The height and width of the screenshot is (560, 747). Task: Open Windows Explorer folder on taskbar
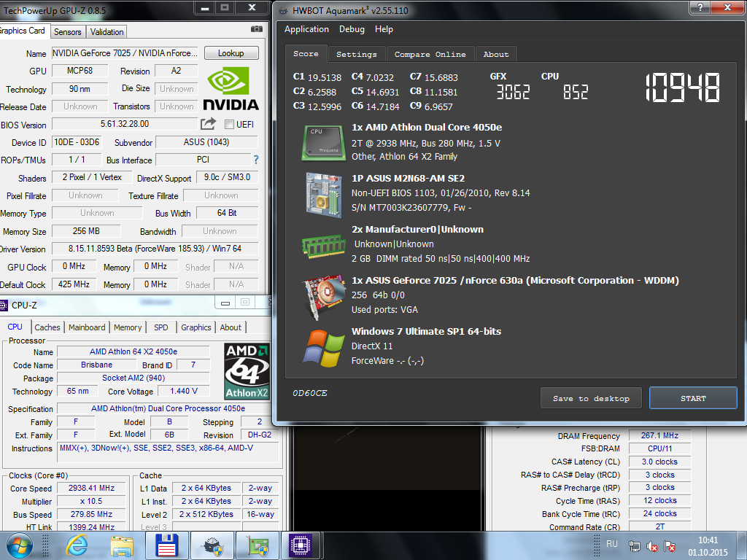122,545
